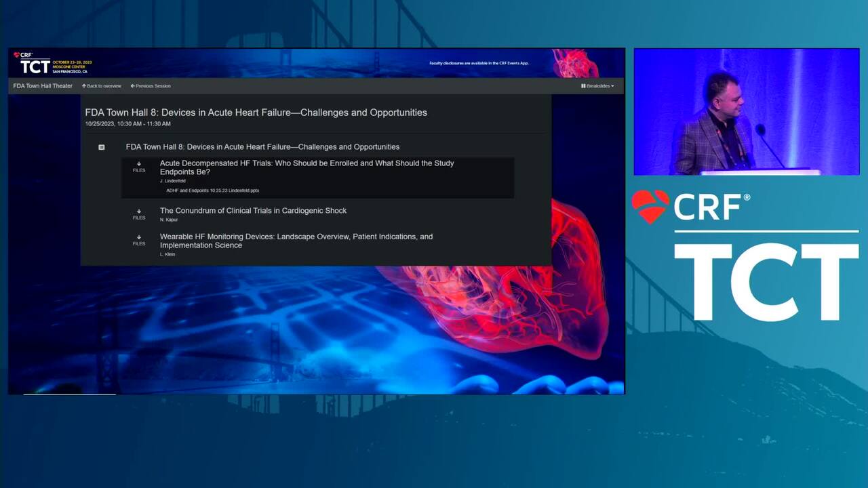868x488 pixels.
Task: Click the speaker video feed thumbnail
Action: 747,112
